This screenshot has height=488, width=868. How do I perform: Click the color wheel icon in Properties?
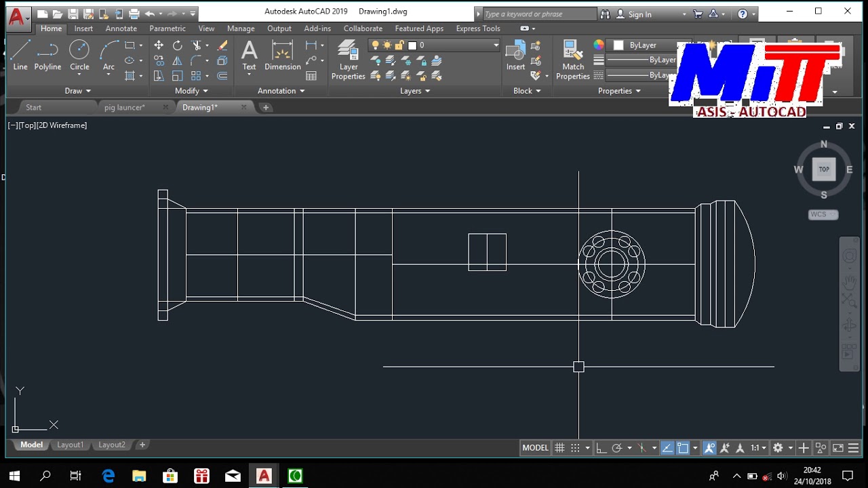pyautogui.click(x=599, y=45)
